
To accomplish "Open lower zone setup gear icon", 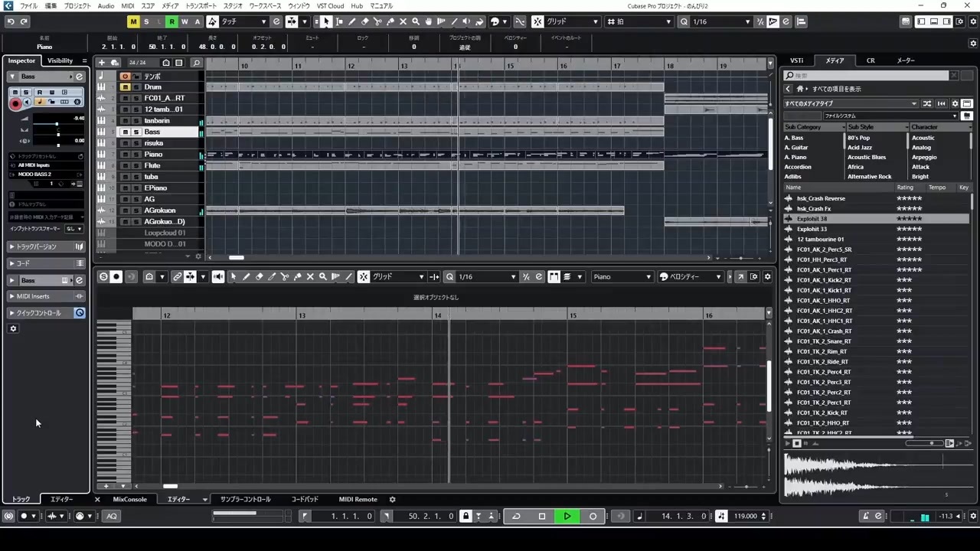I will 392,500.
